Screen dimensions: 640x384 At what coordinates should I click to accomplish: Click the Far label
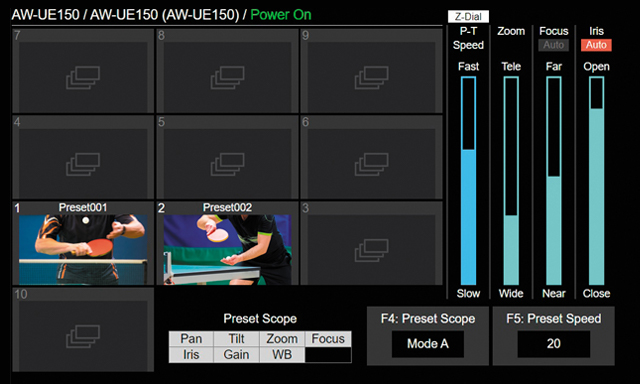coord(554,67)
